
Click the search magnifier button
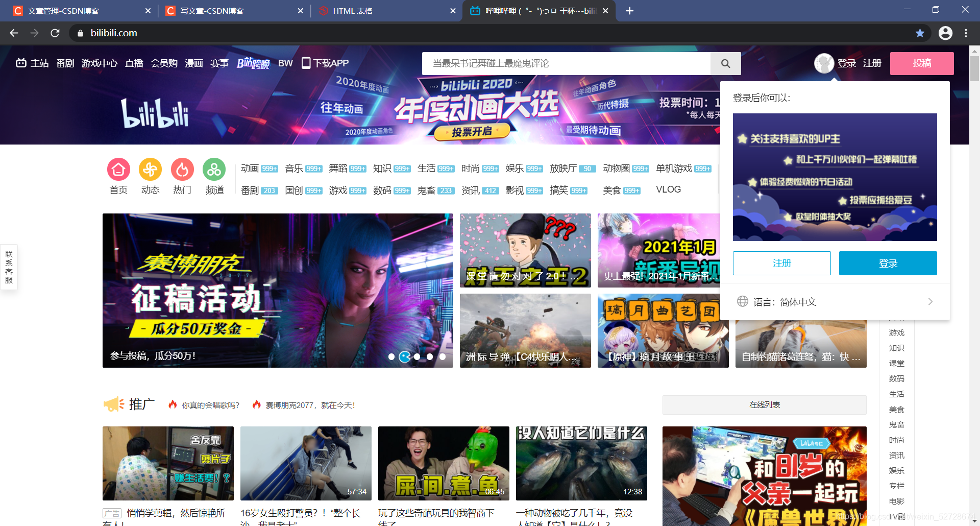pos(725,63)
